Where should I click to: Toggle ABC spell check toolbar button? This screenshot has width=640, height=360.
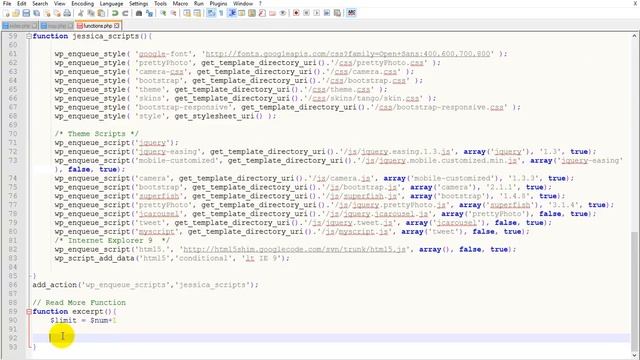click(x=351, y=13)
